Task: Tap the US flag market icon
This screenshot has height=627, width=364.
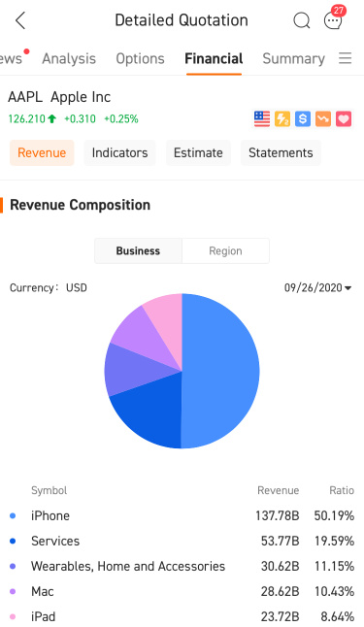Action: [x=262, y=118]
